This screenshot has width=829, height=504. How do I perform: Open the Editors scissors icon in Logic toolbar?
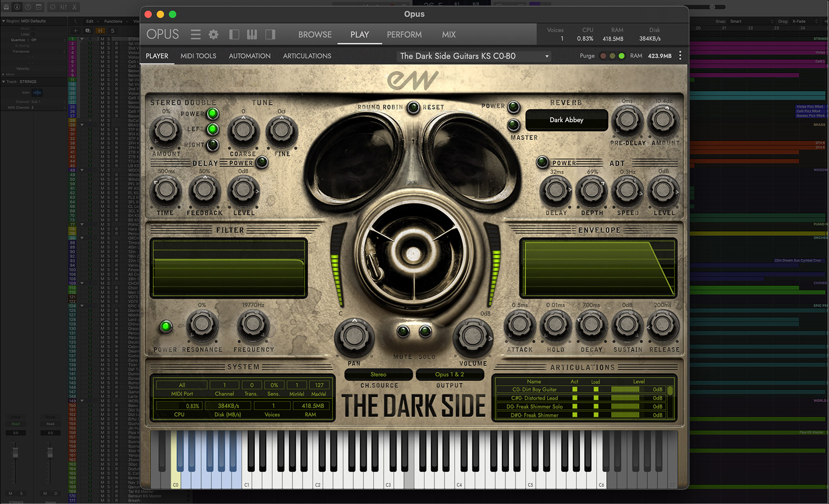(74, 7)
